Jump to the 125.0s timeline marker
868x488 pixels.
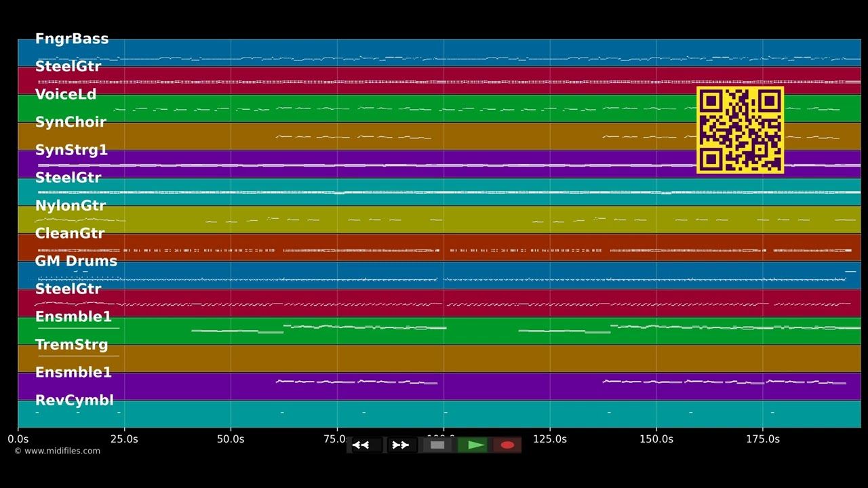tap(550, 439)
